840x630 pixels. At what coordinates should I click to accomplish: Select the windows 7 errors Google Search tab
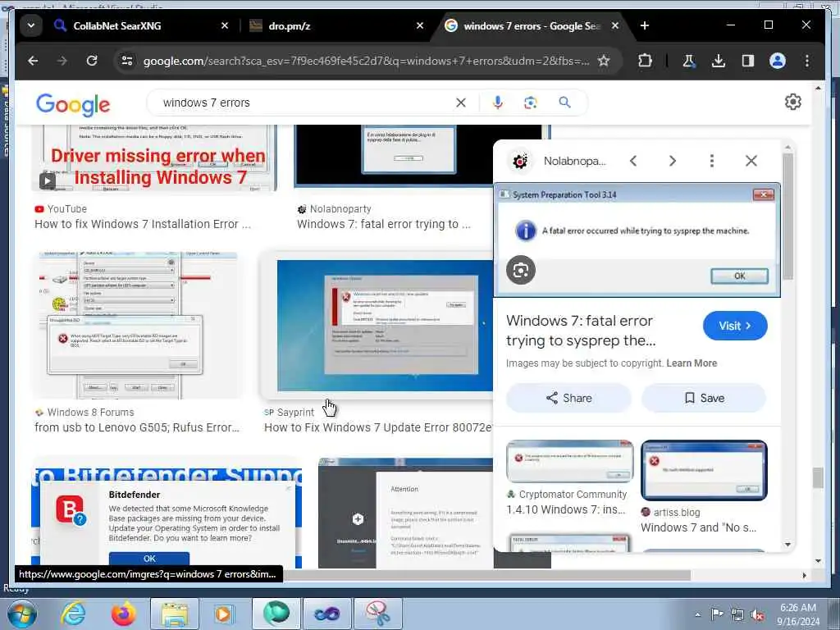(531, 25)
